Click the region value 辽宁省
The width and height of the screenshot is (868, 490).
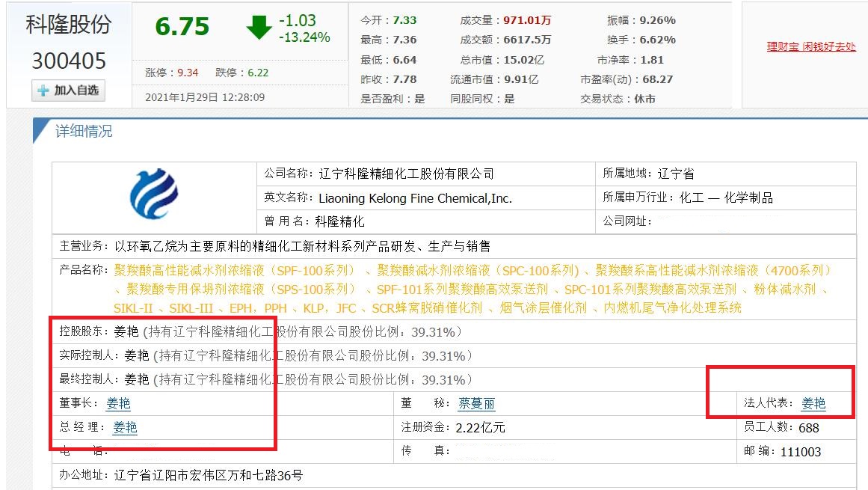[x=676, y=174]
